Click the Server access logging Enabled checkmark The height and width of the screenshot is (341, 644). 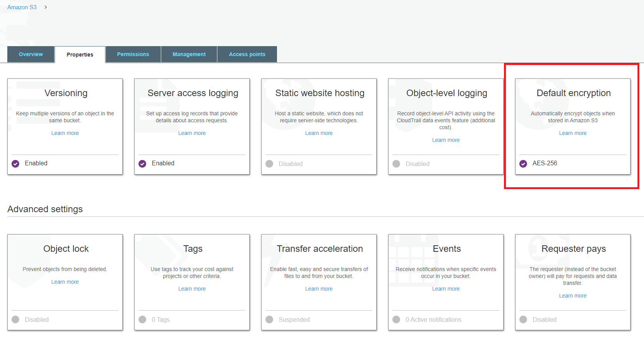click(x=142, y=164)
